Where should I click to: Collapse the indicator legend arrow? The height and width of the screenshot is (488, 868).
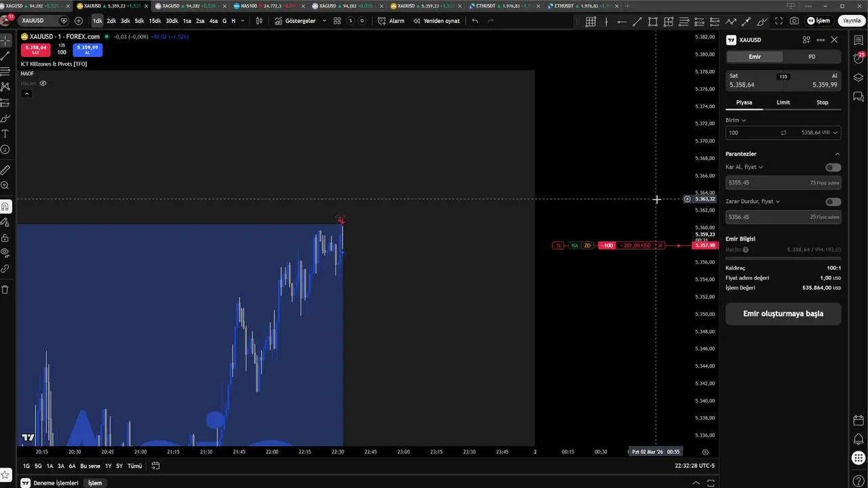click(x=26, y=94)
